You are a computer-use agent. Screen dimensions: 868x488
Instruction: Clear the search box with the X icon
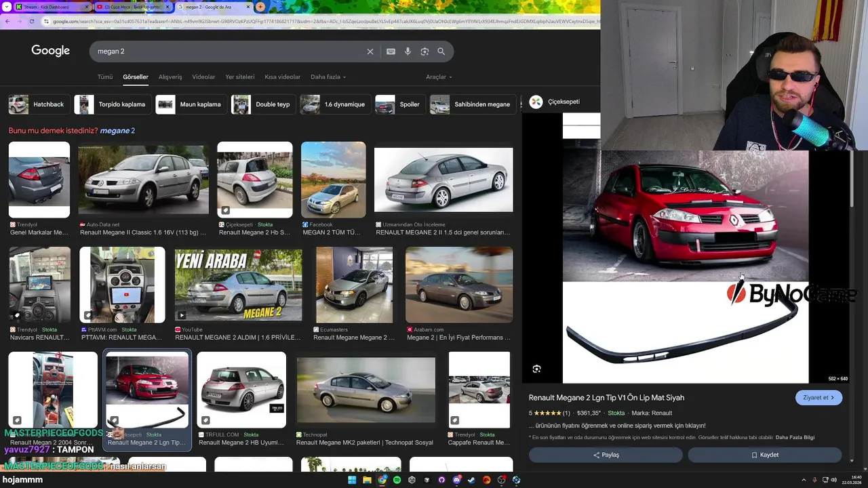coord(370,52)
